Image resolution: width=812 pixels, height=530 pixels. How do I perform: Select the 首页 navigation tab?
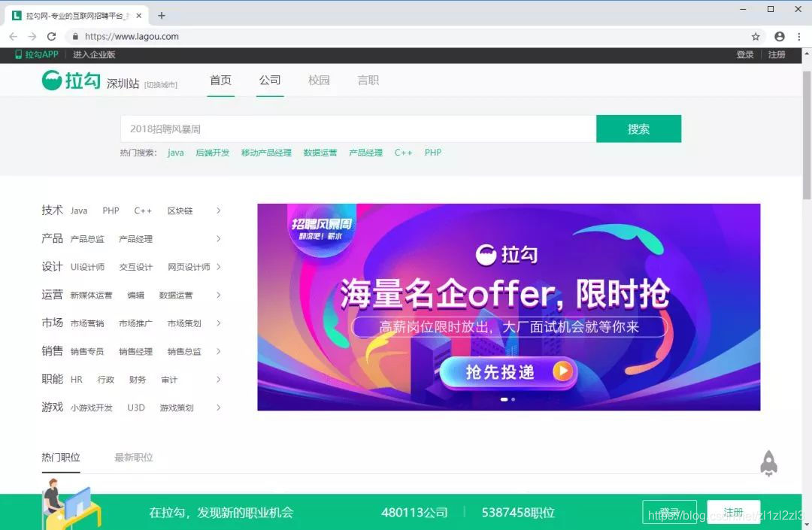220,80
